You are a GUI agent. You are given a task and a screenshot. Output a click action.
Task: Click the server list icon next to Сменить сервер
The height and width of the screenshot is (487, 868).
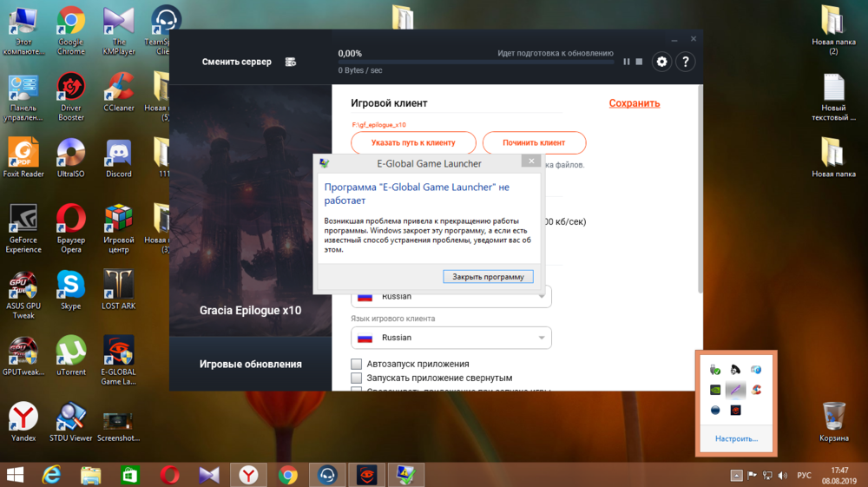click(x=291, y=62)
